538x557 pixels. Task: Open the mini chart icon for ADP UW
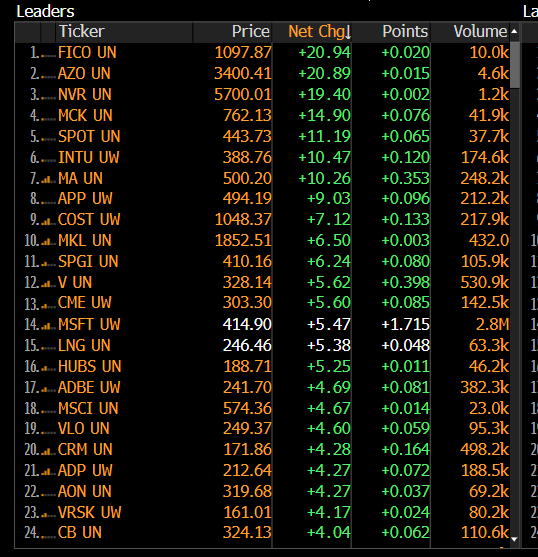tap(47, 472)
